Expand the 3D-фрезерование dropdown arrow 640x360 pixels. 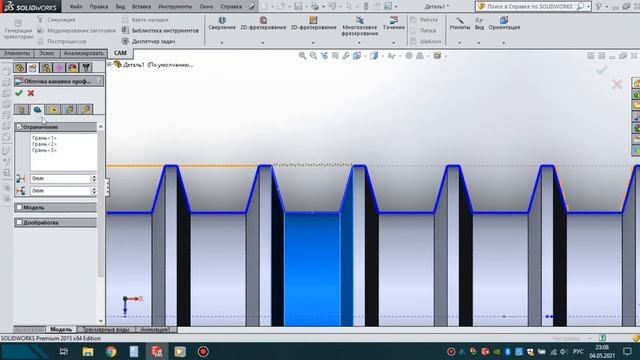click(313, 42)
